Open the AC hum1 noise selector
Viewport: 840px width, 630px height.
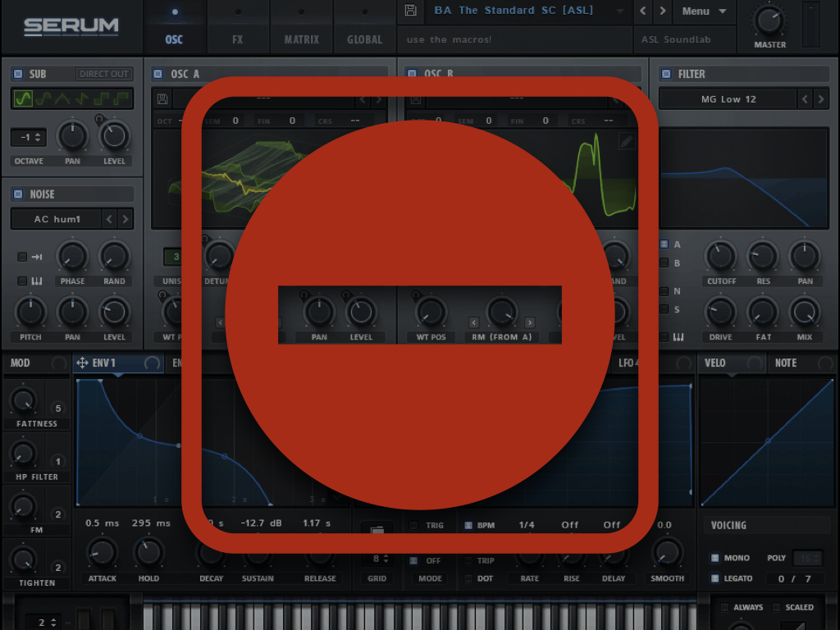[57, 219]
